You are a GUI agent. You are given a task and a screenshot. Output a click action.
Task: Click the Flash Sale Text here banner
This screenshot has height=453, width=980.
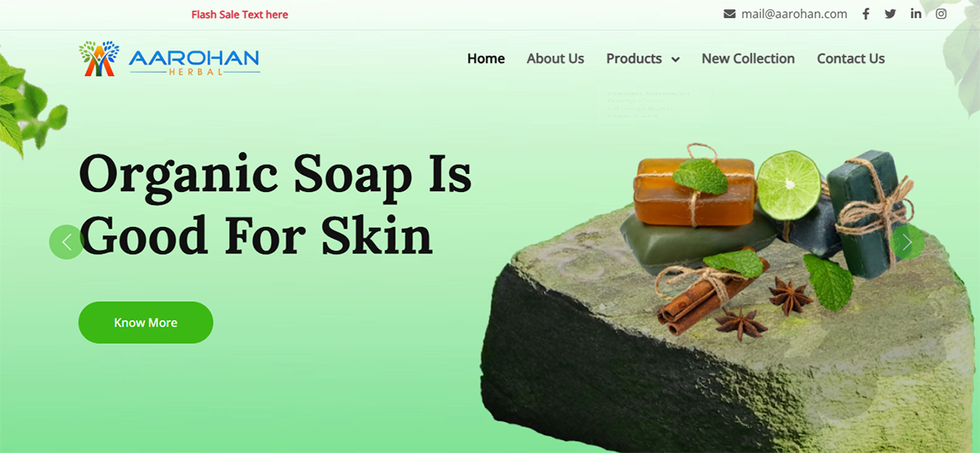point(239,15)
